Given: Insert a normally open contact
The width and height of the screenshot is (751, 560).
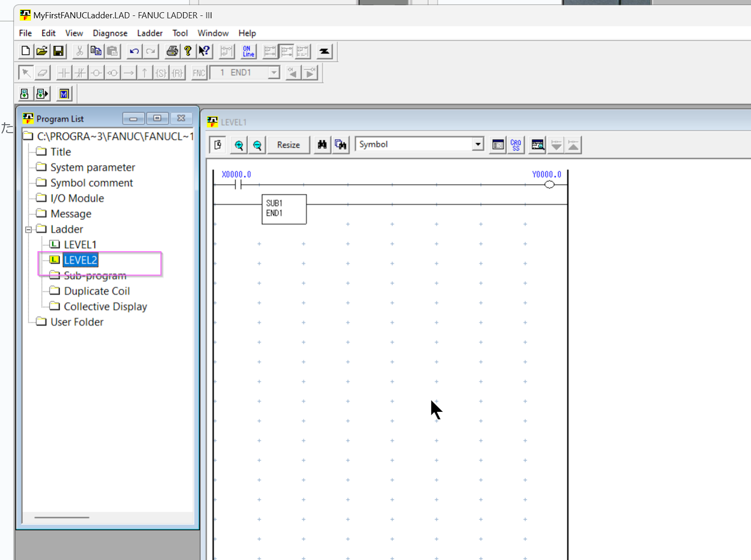Looking at the screenshot, I should (64, 73).
